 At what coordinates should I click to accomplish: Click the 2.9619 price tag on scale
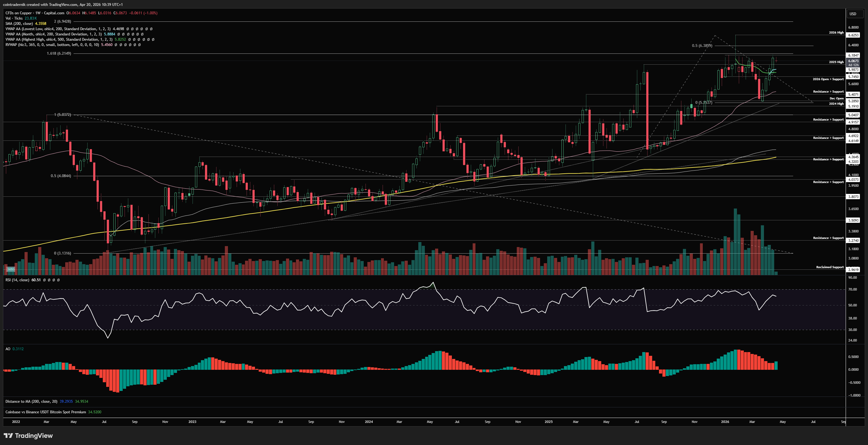(x=853, y=269)
